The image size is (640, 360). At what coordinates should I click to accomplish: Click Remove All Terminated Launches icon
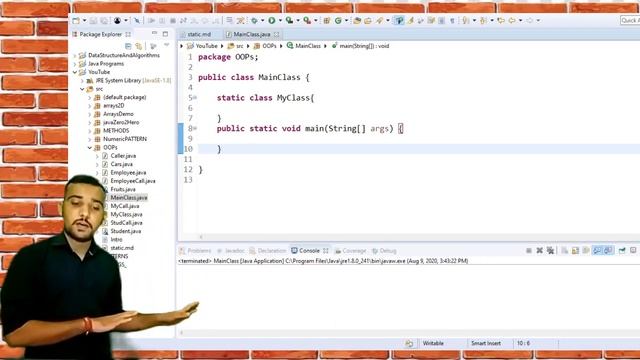pos(550,251)
